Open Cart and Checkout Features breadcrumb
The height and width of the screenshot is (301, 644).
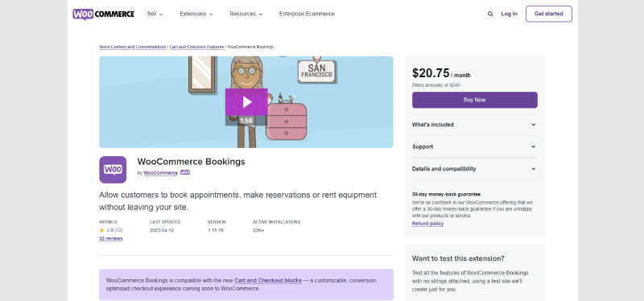pos(196,47)
